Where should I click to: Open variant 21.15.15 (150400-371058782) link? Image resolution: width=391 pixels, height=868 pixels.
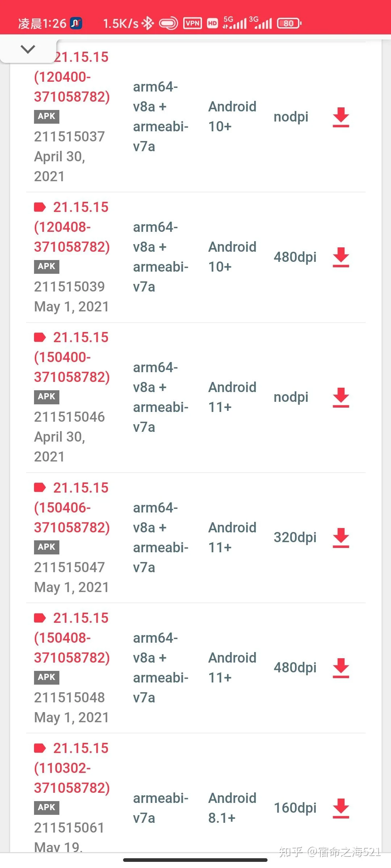pos(72,357)
